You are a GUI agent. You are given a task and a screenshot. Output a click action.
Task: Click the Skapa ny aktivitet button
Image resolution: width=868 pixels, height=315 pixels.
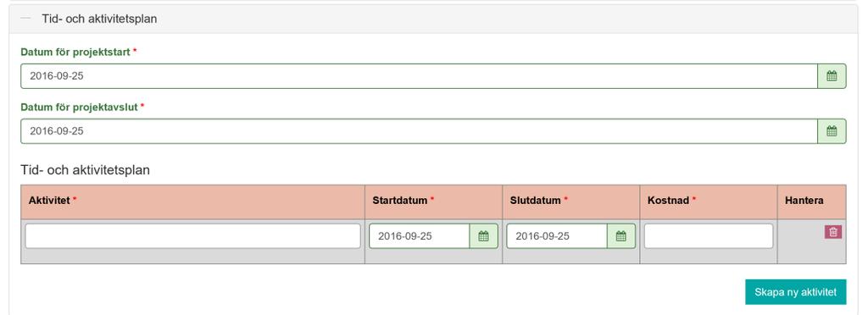[795, 292]
